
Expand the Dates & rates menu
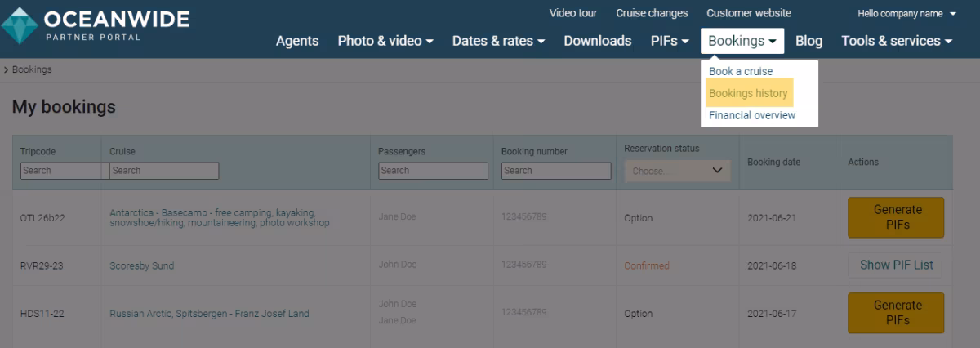coord(498,41)
